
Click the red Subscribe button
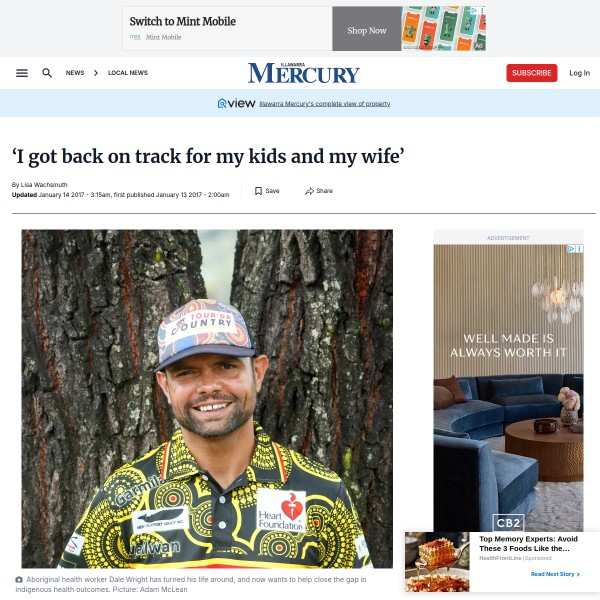pyautogui.click(x=532, y=73)
